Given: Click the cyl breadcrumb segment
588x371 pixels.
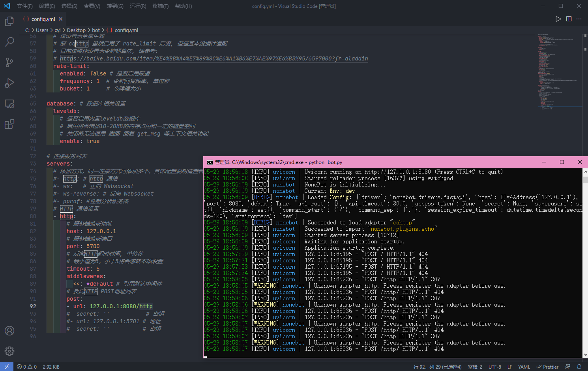Looking at the screenshot, I should click(58, 30).
